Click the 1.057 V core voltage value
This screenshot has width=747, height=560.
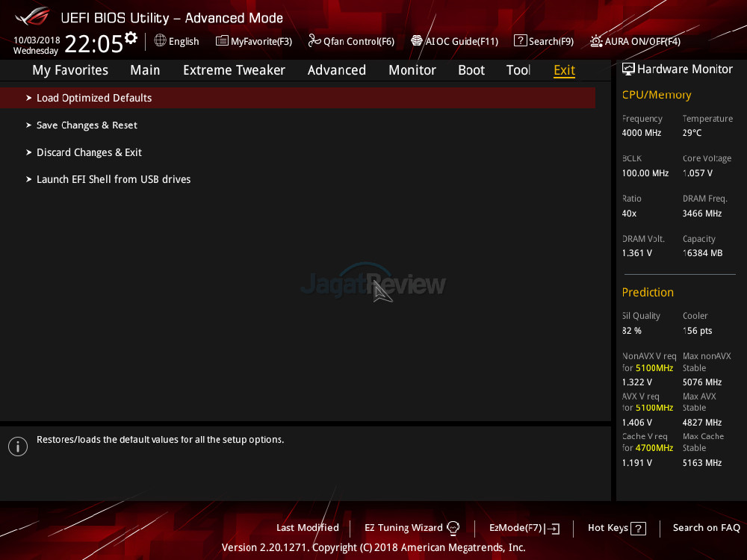[x=698, y=173]
